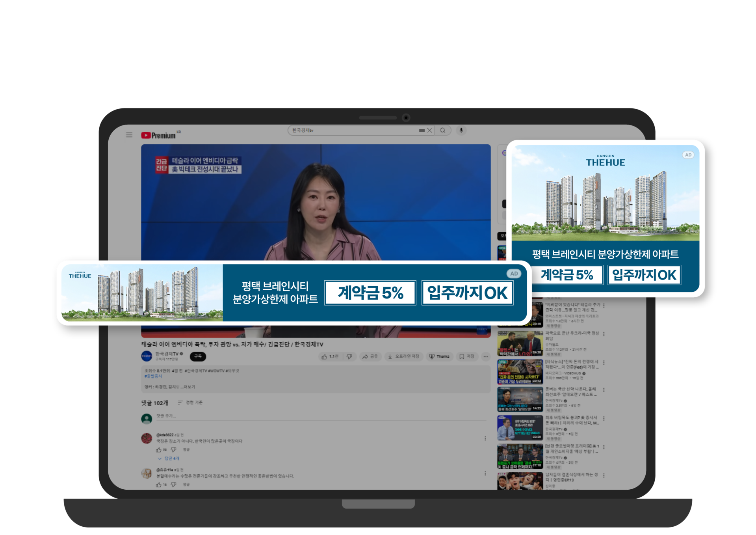Open the 한국경제TV channel avatar
This screenshot has height=535, width=756.
[x=147, y=356]
